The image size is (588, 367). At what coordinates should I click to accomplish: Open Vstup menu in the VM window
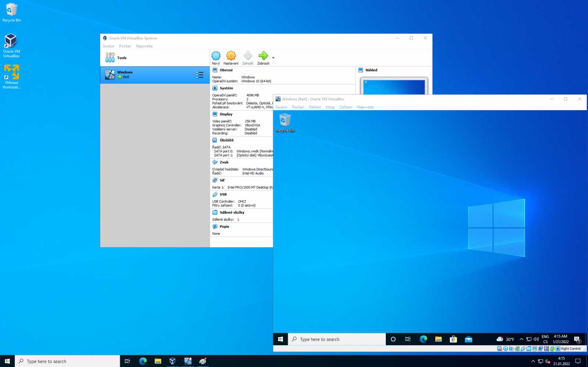[330, 107]
